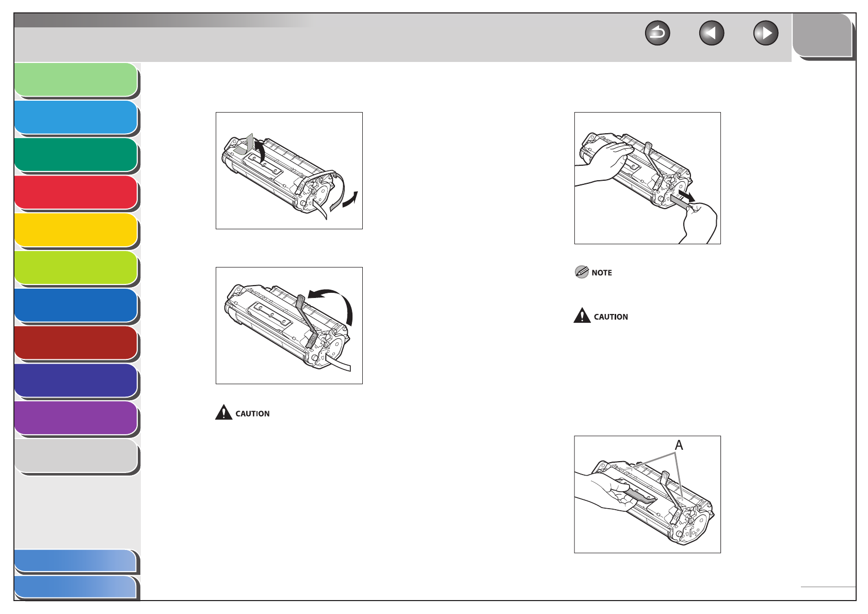
Task: Go to next page with right arrow
Action: (x=766, y=34)
